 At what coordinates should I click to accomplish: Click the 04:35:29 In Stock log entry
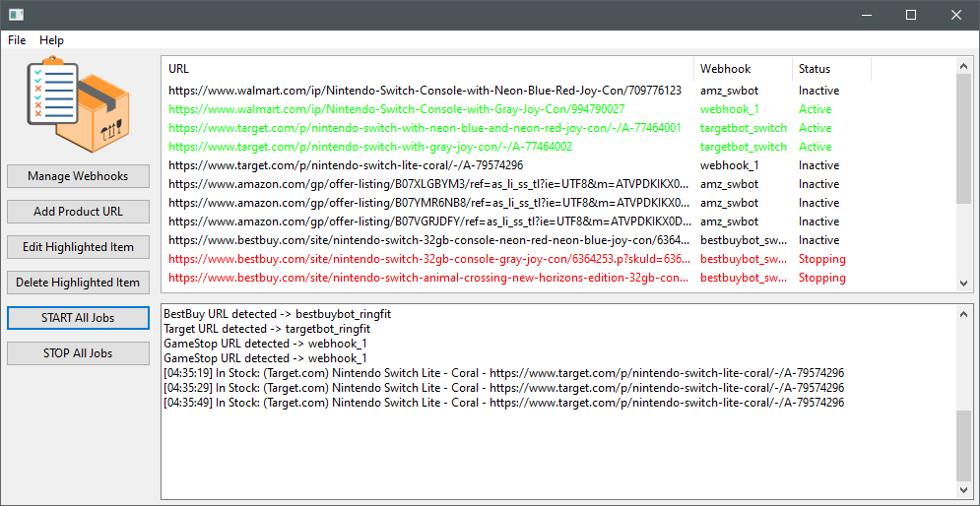(503, 389)
